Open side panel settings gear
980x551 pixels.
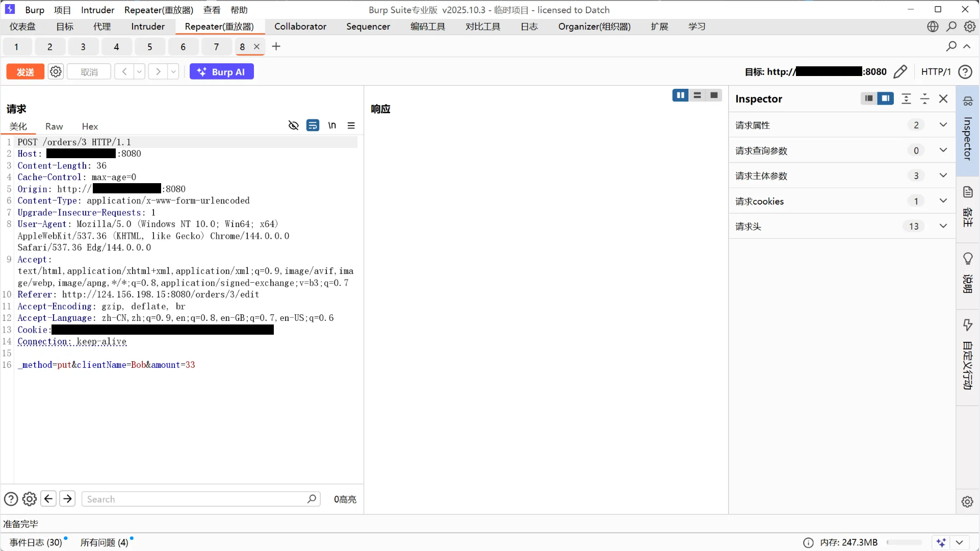(x=967, y=502)
